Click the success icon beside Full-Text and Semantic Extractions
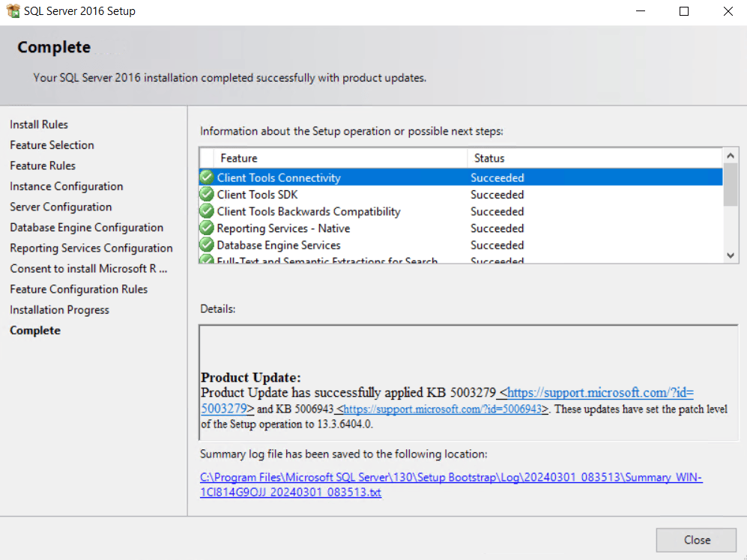The image size is (747, 560). coord(206,259)
